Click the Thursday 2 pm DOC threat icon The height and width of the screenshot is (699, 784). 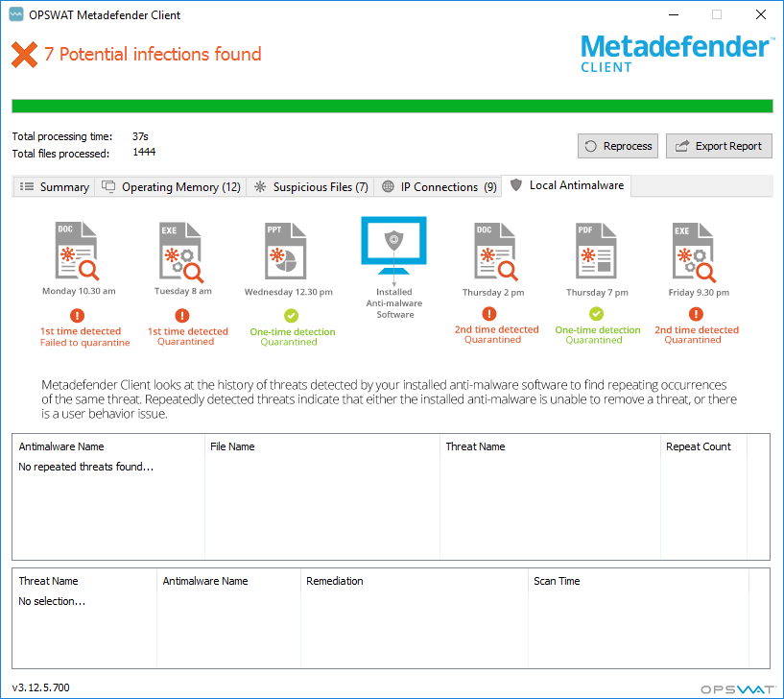tap(496, 252)
